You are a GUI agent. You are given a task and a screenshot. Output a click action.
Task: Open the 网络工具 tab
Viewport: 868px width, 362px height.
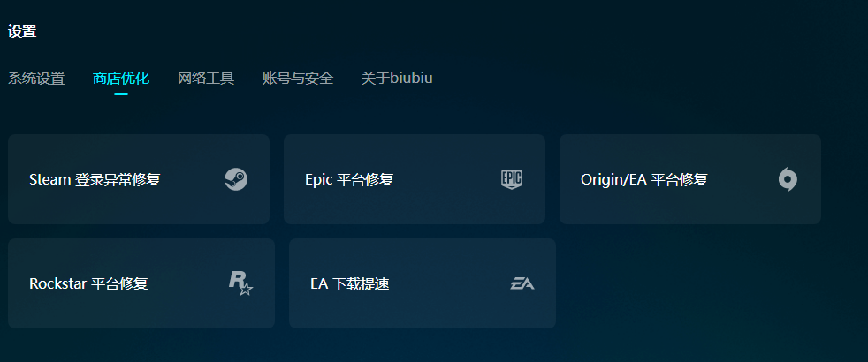[206, 79]
